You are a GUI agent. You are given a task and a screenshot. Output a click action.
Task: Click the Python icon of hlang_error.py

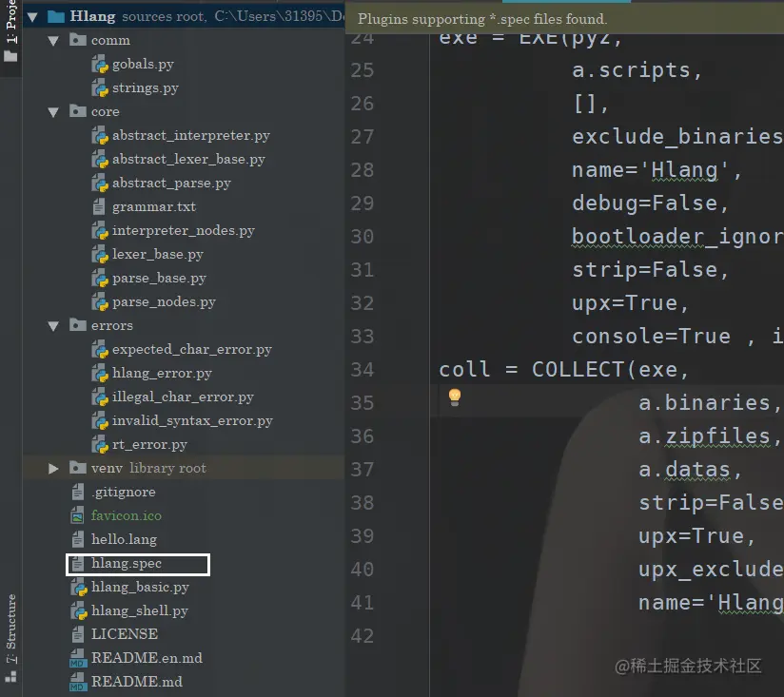coord(100,374)
